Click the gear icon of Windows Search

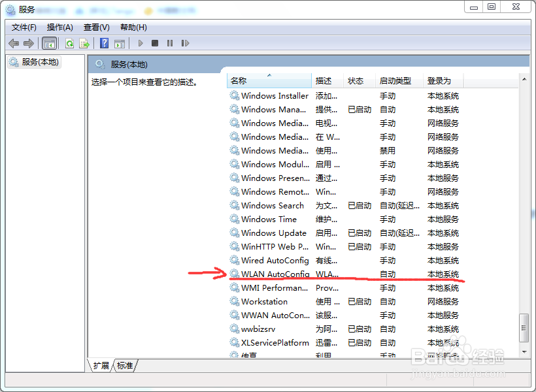click(235, 205)
